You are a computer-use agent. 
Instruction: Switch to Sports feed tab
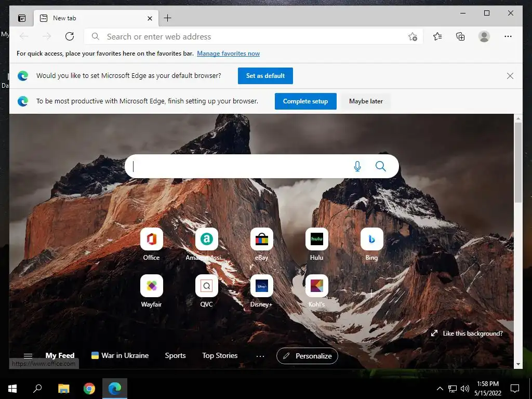click(x=175, y=355)
